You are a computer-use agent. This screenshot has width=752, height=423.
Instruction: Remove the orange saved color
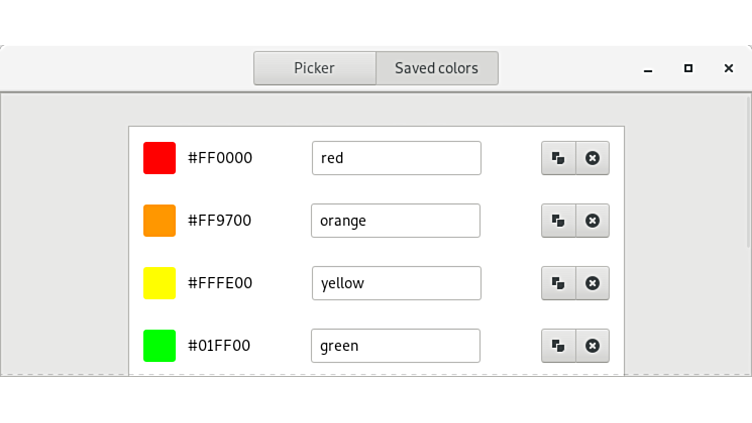click(592, 221)
